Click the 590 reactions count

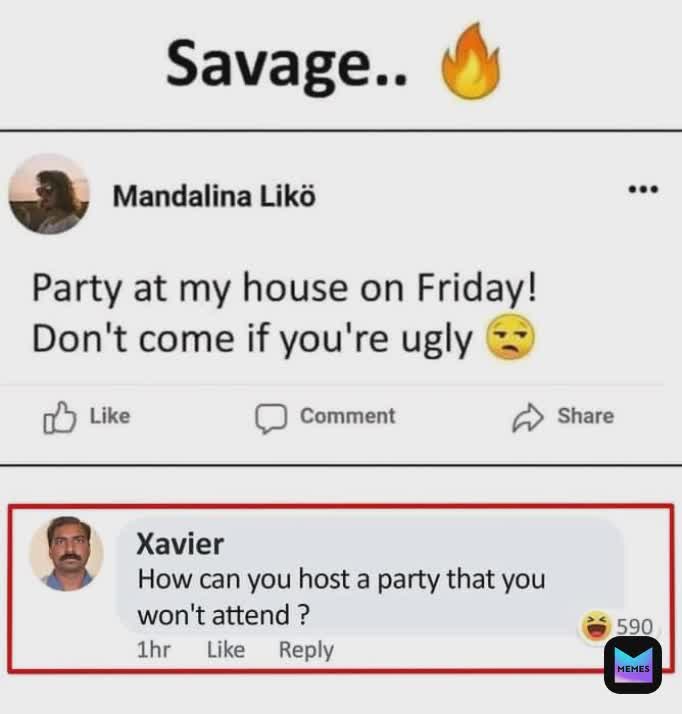click(635, 627)
